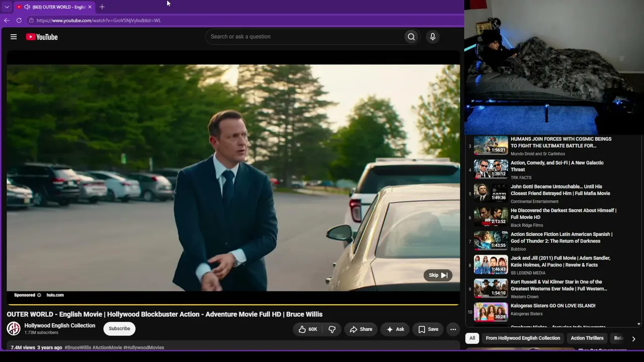Select the All filter chip
Image resolution: width=644 pixels, height=362 pixels.
tap(472, 338)
